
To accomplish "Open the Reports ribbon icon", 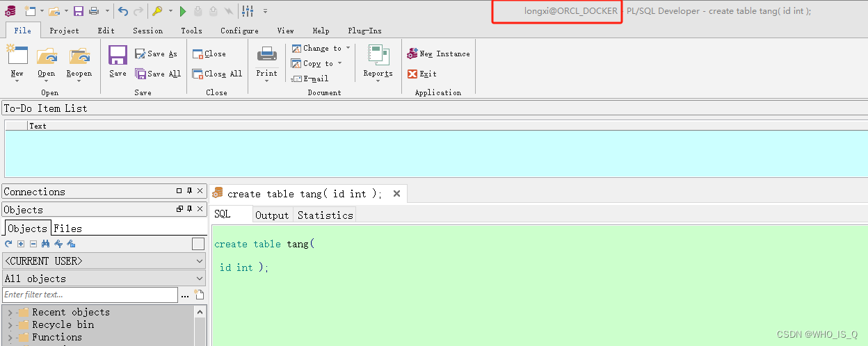I will [378, 56].
